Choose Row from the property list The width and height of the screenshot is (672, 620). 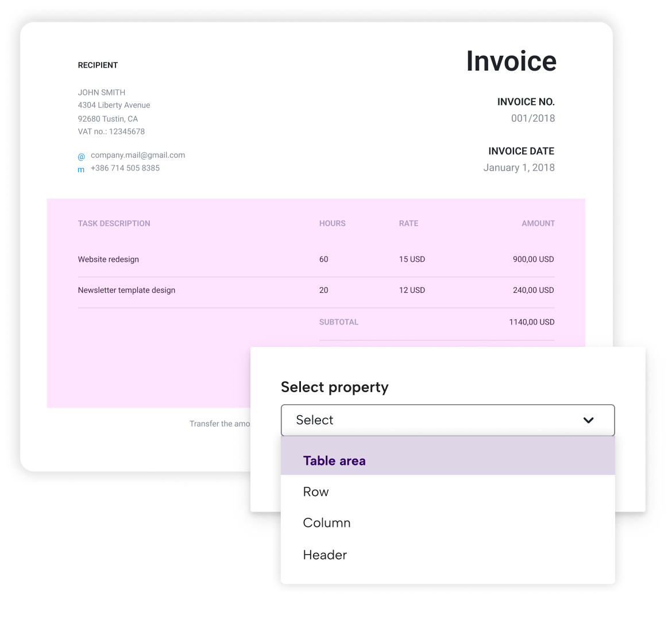(315, 491)
